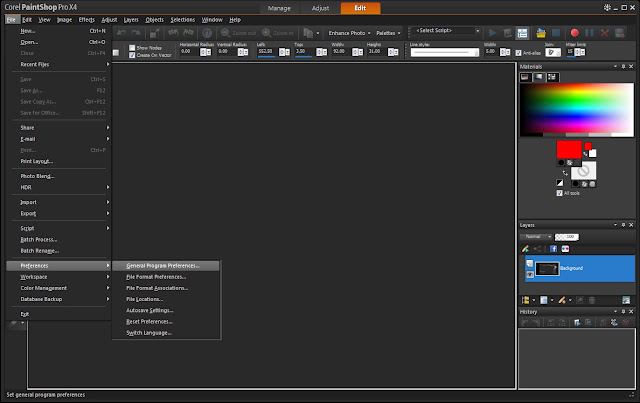Uncheck the Anti-alias checkbox
This screenshot has height=403, width=640.
pyautogui.click(x=518, y=53)
